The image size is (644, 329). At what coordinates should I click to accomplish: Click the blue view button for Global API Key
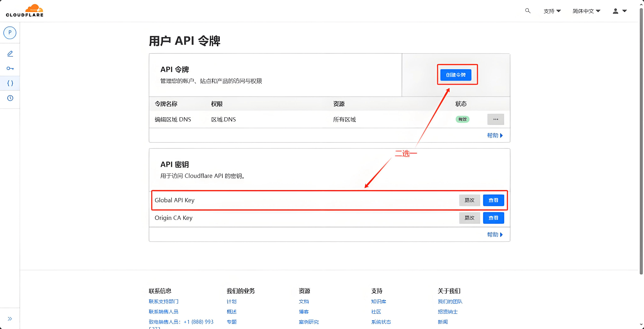coord(493,200)
